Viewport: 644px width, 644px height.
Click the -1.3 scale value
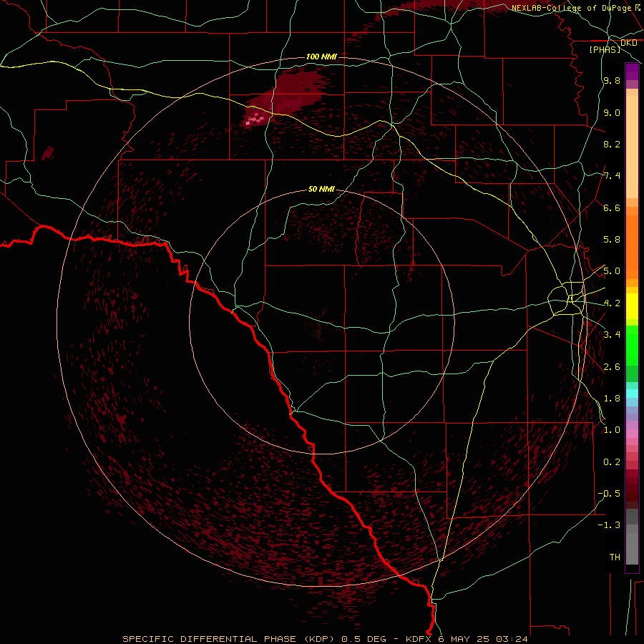click(609, 525)
